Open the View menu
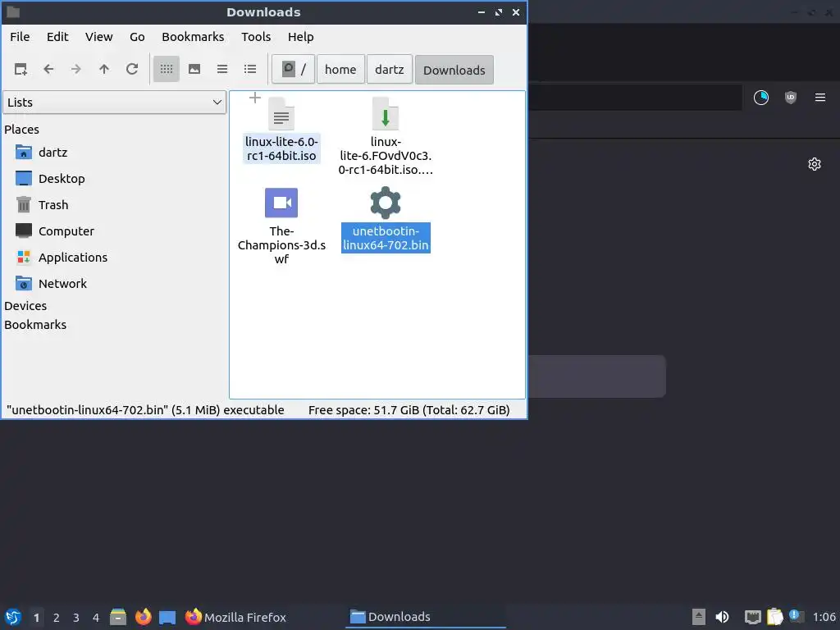 pyautogui.click(x=99, y=37)
